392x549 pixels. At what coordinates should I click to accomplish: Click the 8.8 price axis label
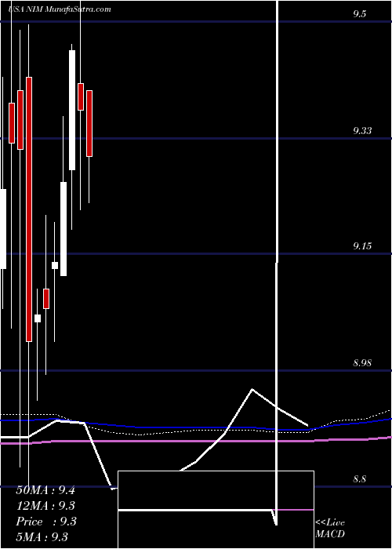pyautogui.click(x=359, y=479)
